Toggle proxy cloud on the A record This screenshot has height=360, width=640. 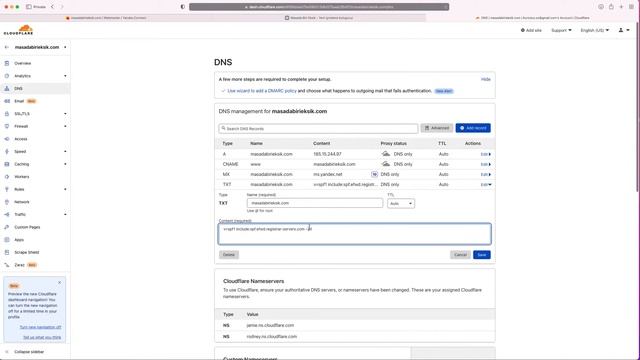pyautogui.click(x=386, y=154)
